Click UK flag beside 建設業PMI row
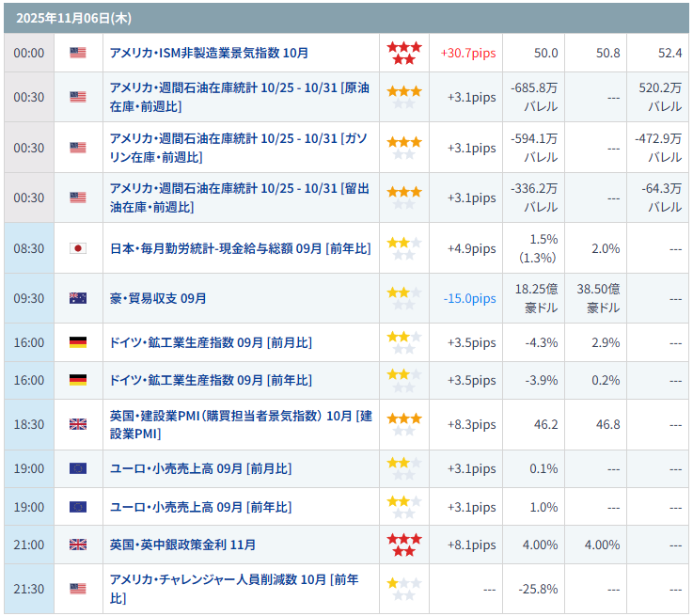The image size is (693, 616). [78, 424]
